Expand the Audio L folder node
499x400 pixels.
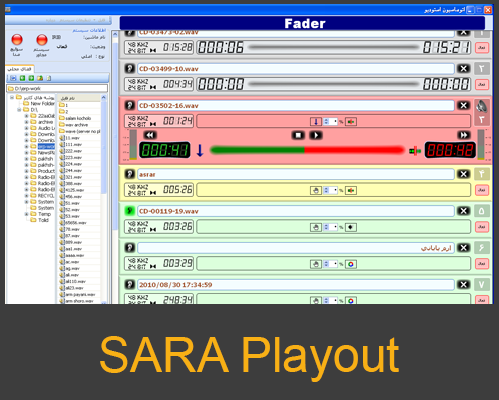(26, 128)
